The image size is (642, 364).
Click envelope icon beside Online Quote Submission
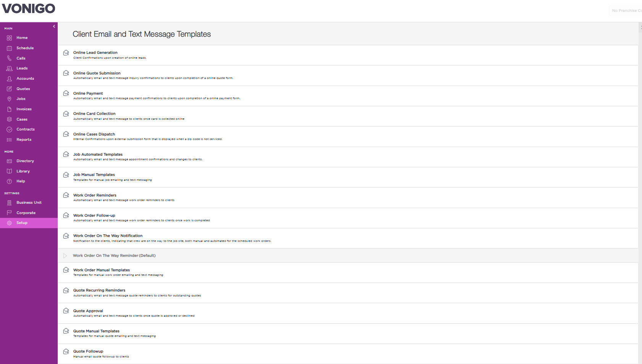pyautogui.click(x=66, y=73)
